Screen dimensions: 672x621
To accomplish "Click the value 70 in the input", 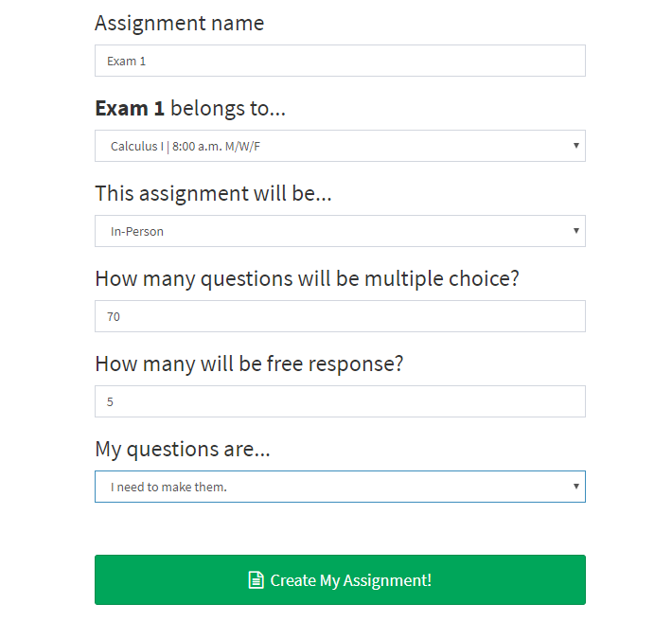I will coord(114,317).
